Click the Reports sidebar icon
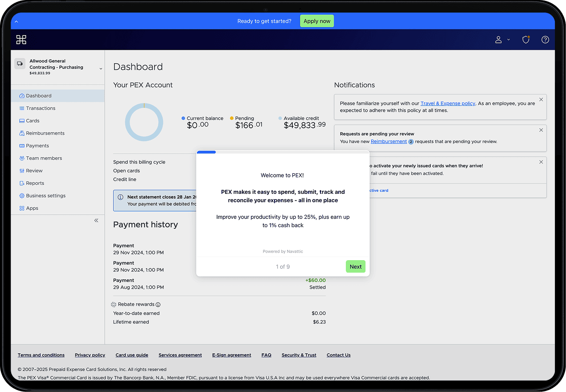 point(22,183)
